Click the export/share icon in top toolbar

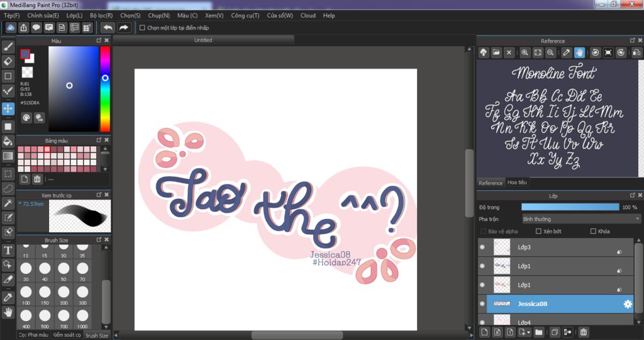pos(23,28)
